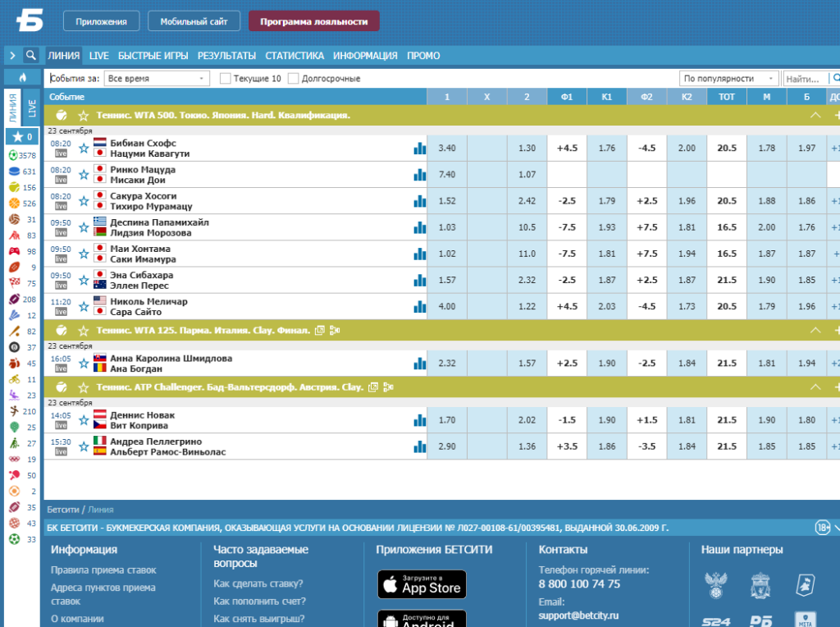Select handball icon with 210 events

click(15, 411)
